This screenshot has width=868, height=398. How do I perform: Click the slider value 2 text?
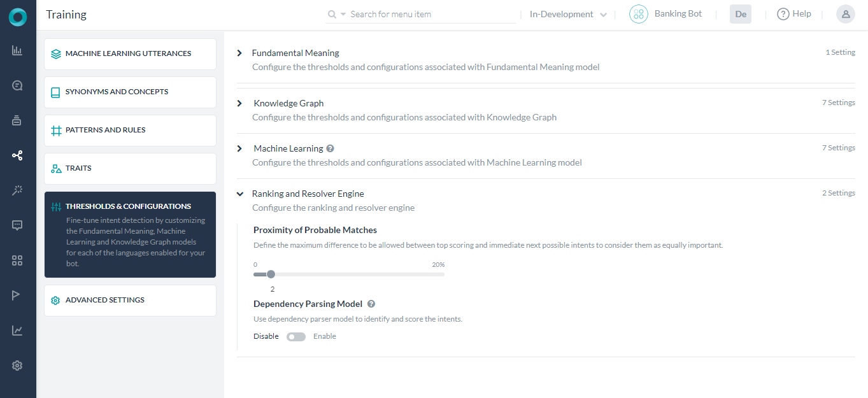point(273,289)
